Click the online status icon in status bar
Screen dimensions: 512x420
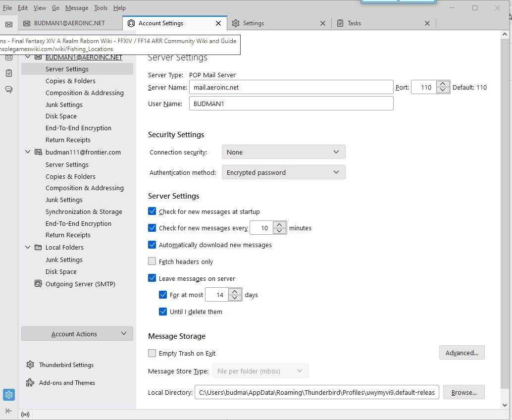click(x=25, y=415)
